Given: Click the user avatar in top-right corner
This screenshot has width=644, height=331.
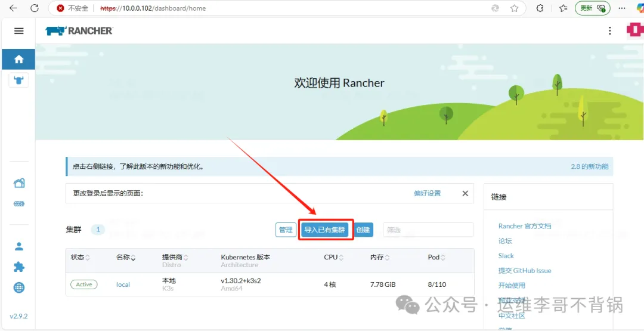Looking at the screenshot, I should (634, 30).
